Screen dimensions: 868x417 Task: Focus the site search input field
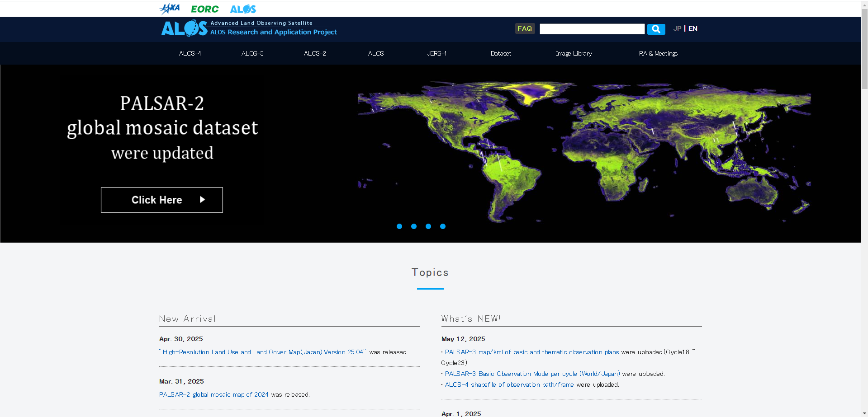(x=592, y=29)
